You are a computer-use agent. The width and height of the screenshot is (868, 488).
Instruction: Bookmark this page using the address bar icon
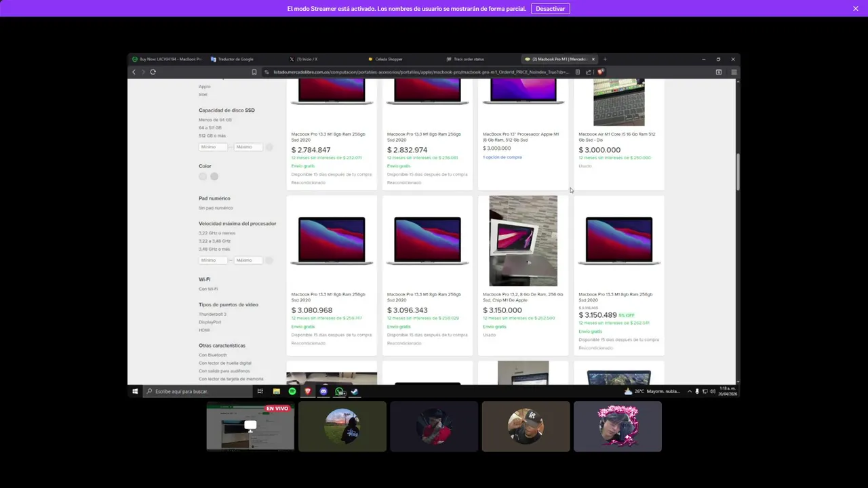(x=254, y=72)
